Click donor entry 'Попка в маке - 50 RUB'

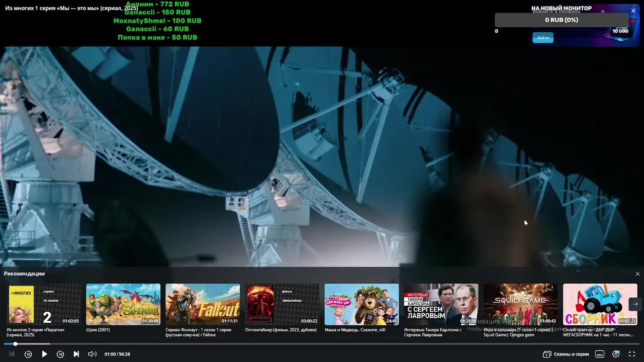[x=157, y=37]
